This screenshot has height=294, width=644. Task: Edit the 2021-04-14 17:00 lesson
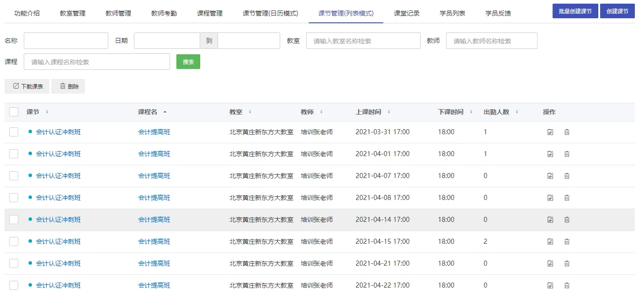pyautogui.click(x=550, y=220)
